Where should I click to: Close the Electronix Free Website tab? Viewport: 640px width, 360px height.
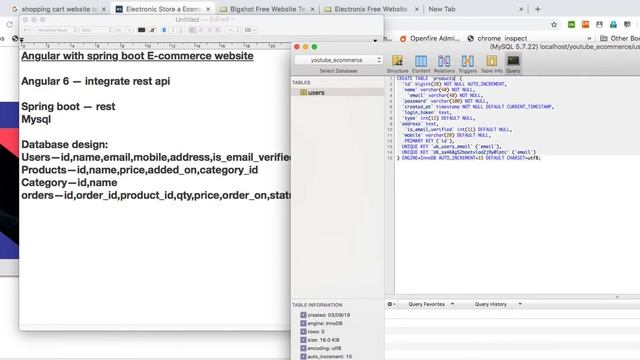[417, 9]
